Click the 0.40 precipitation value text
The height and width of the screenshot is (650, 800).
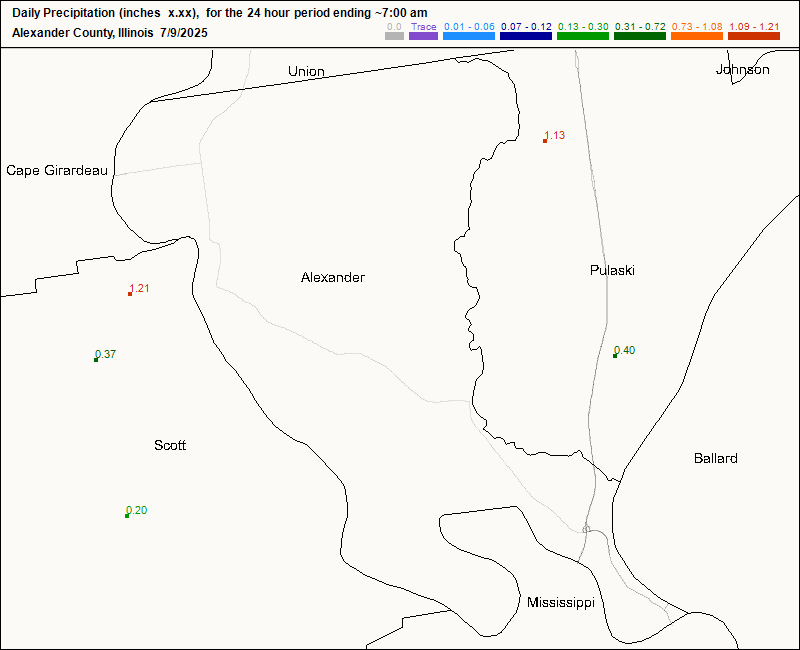pyautogui.click(x=624, y=350)
